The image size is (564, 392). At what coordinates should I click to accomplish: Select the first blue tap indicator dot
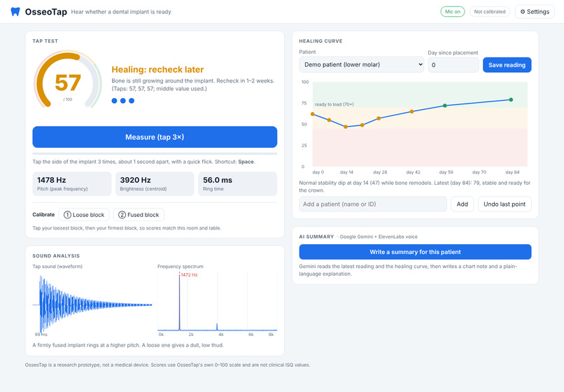click(x=114, y=101)
